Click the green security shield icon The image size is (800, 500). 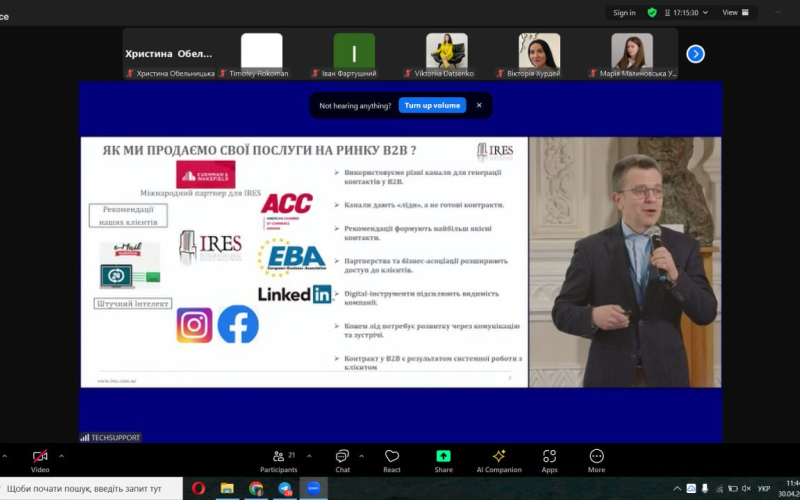(652, 13)
